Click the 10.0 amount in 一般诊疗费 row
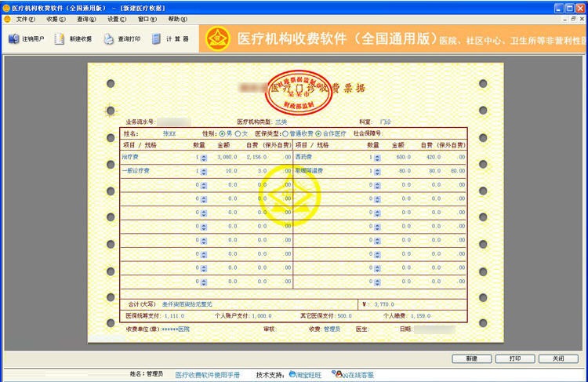 231,171
